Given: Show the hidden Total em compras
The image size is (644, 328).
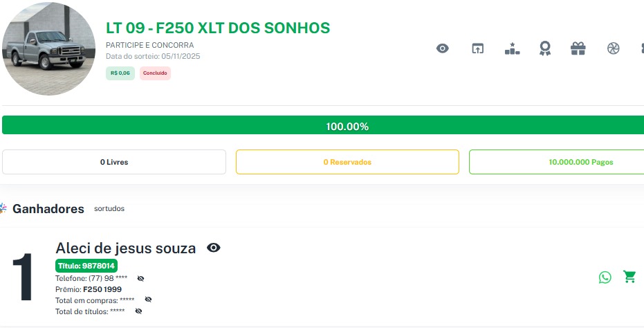Looking at the screenshot, I should coord(148,300).
